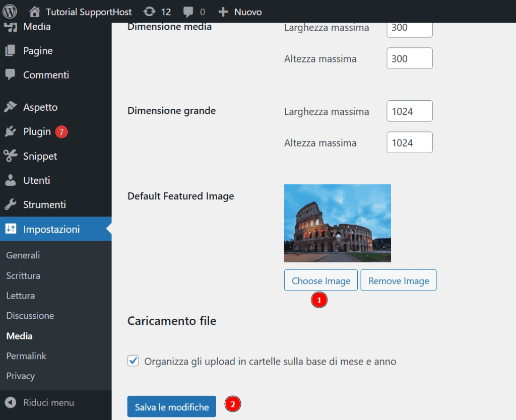Click the WordPress logo icon
Screen dimensions: 516x420
pos(10,11)
